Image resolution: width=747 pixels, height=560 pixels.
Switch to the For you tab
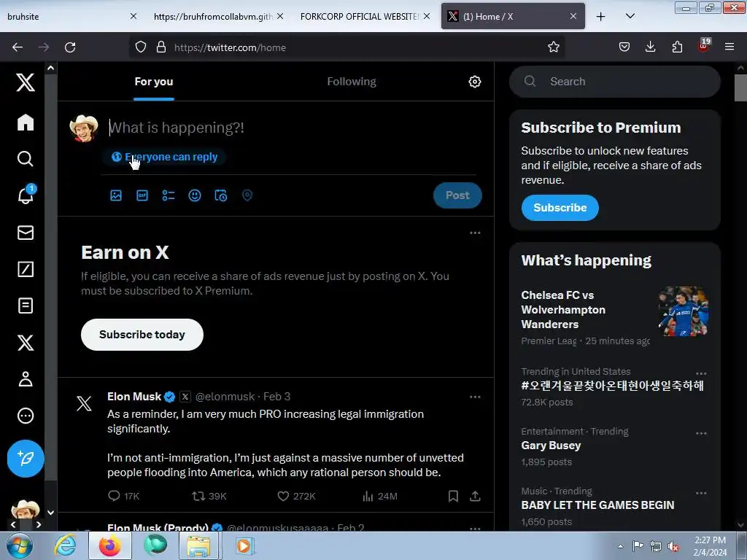(x=153, y=82)
